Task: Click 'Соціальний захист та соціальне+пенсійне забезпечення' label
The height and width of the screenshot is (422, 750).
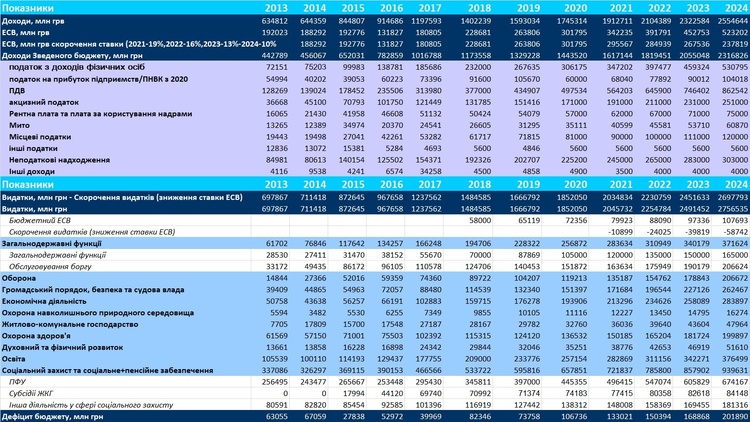Action: [x=108, y=370]
